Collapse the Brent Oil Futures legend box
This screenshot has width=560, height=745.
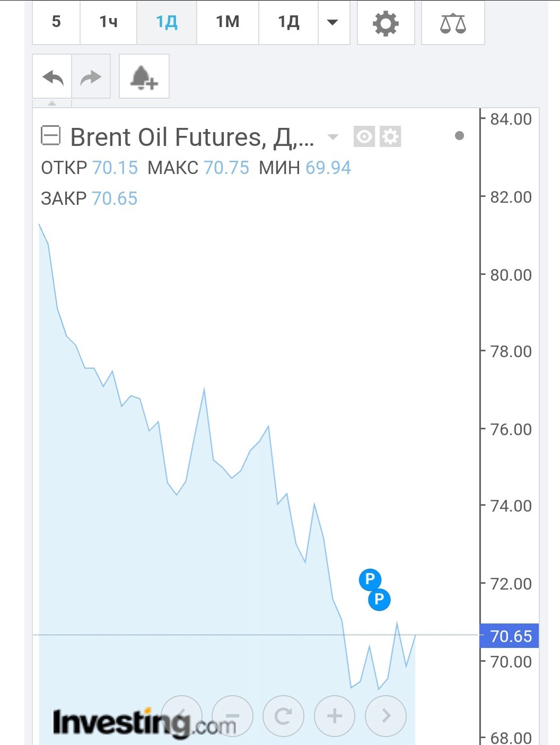pyautogui.click(x=51, y=136)
